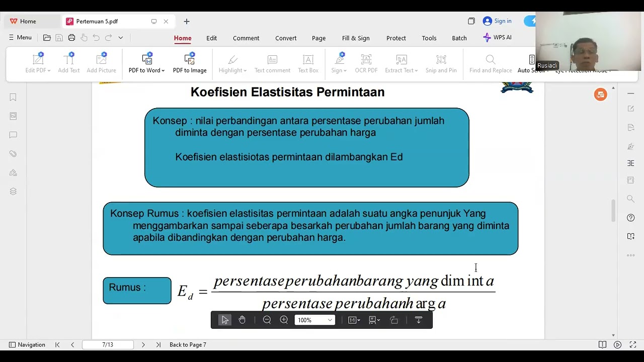Click the Find and Replace tool
This screenshot has width=644, height=362.
click(491, 63)
